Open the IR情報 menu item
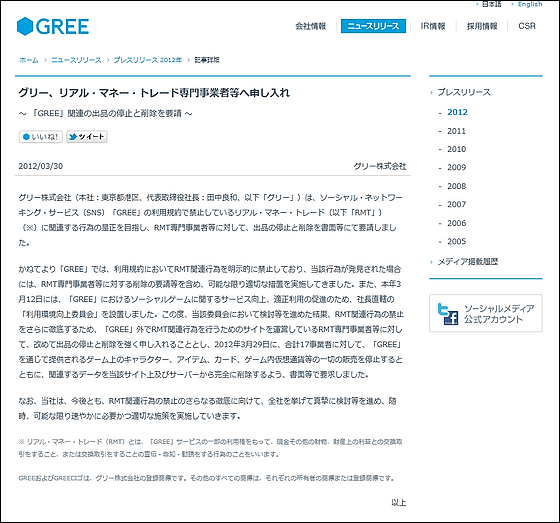The image size is (560, 523). tap(433, 26)
